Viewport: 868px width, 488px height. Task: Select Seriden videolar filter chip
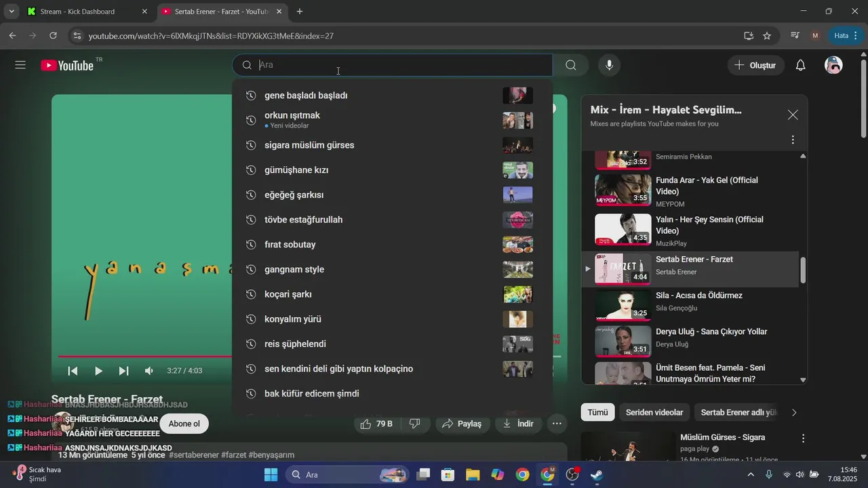[x=654, y=412]
